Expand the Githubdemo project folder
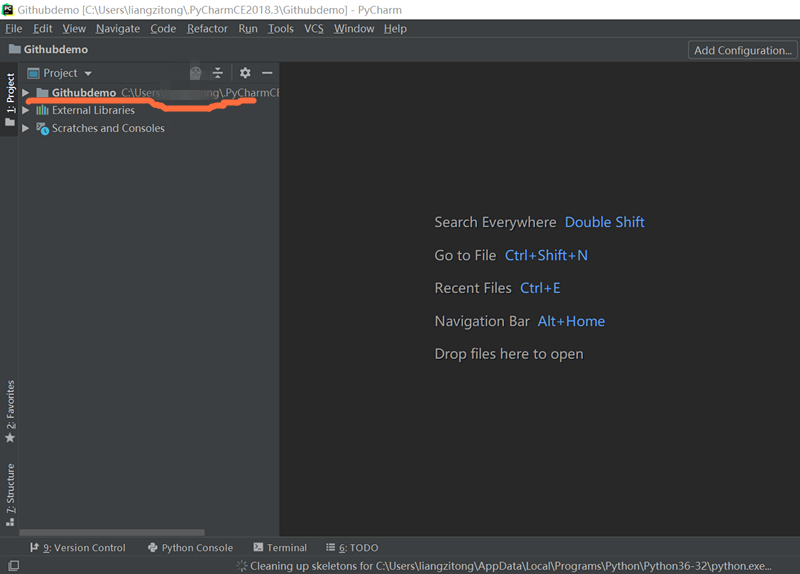This screenshot has height=574, width=800. [x=26, y=92]
